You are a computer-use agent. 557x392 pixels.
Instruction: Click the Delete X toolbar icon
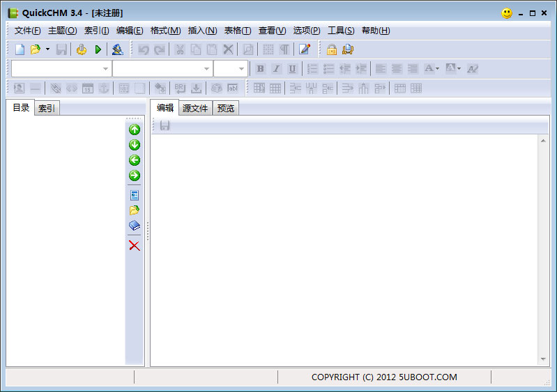point(228,49)
